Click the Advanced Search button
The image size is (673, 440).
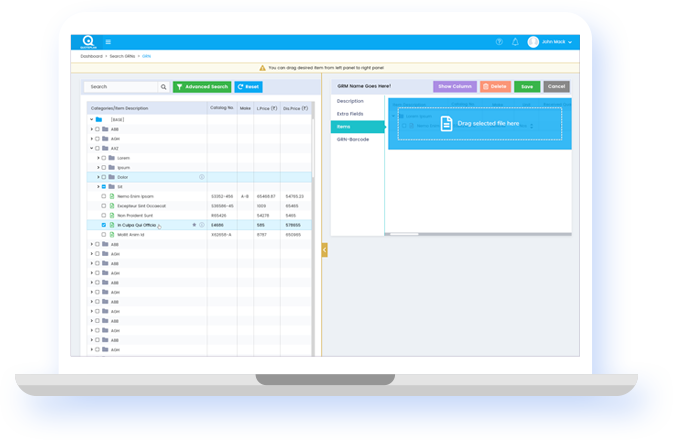[202, 87]
